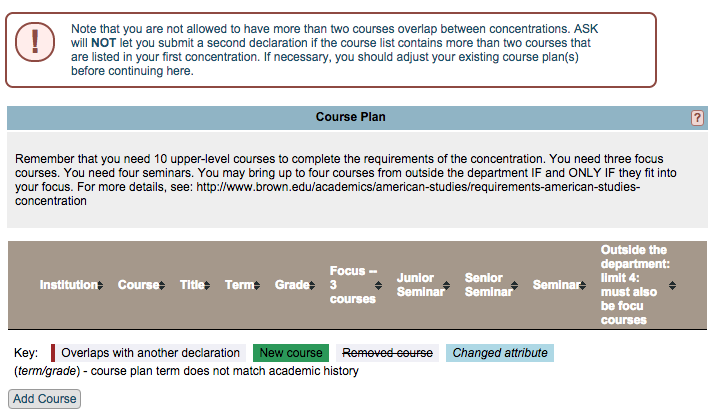
Task: Sort by Junior Seminar column arrows
Action: (446, 285)
